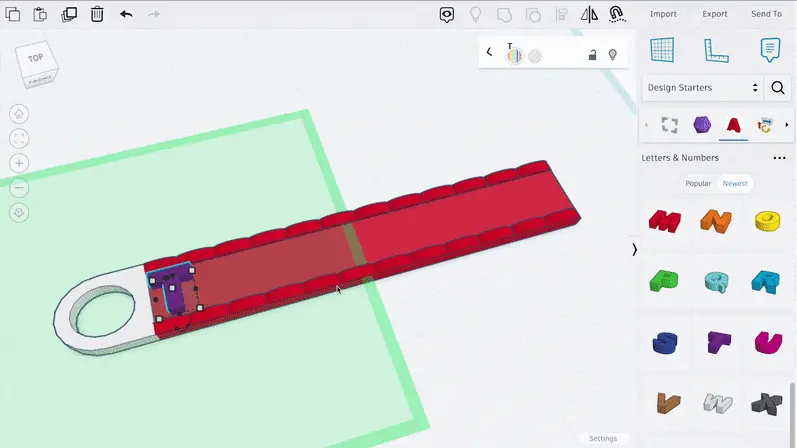Go to Home view

[19, 114]
